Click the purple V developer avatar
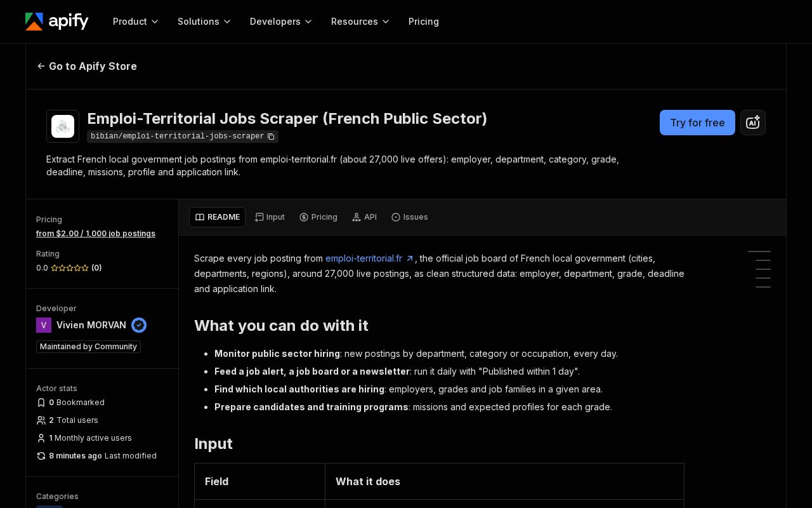This screenshot has height=508, width=812. pyautogui.click(x=44, y=325)
